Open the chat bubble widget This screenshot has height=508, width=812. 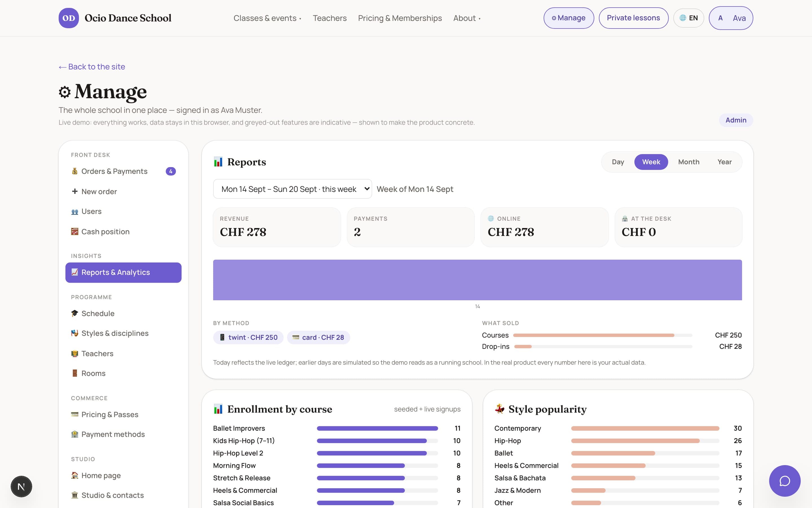(x=784, y=481)
